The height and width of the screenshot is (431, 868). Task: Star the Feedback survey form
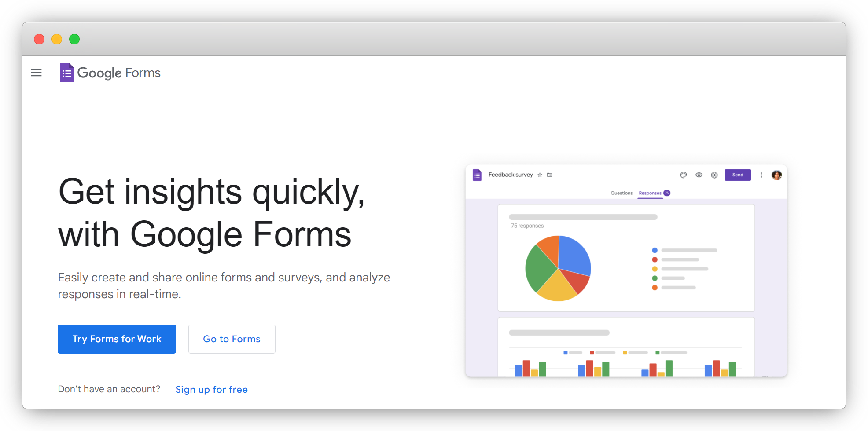540,175
